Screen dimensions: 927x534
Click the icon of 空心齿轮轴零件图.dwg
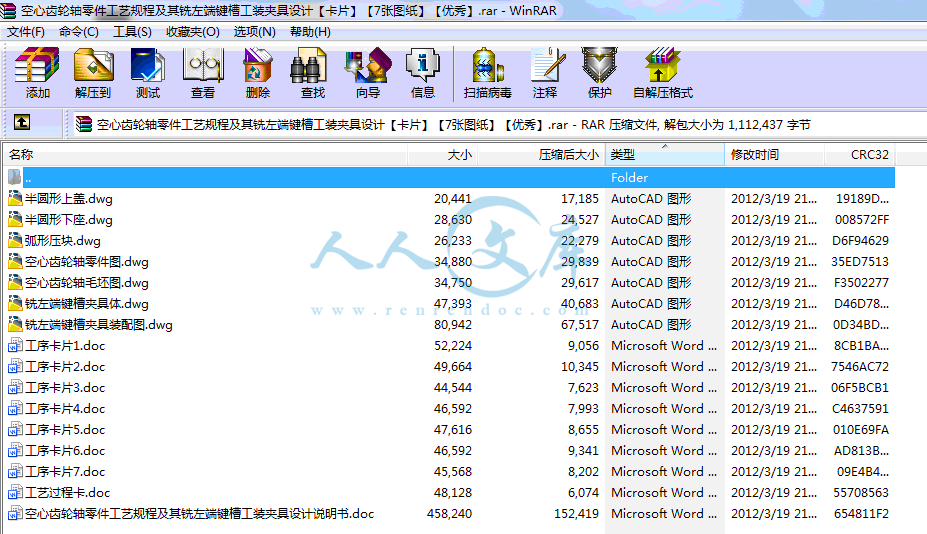point(15,261)
